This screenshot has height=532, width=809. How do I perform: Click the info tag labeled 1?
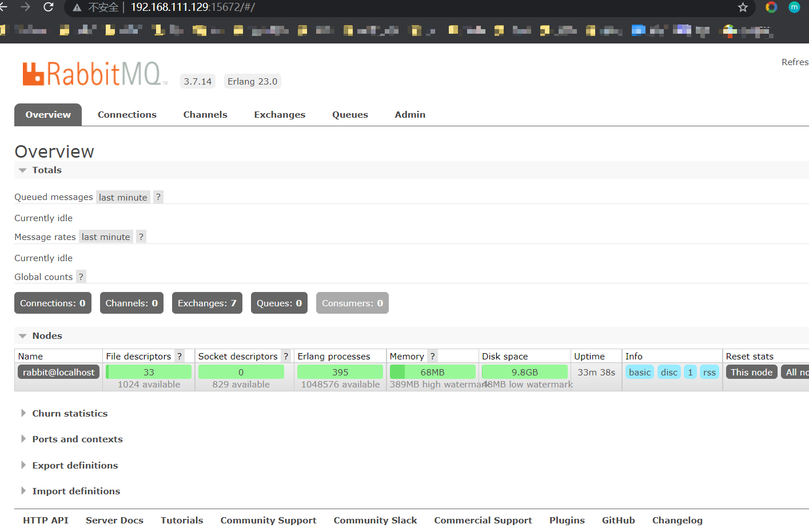click(690, 372)
